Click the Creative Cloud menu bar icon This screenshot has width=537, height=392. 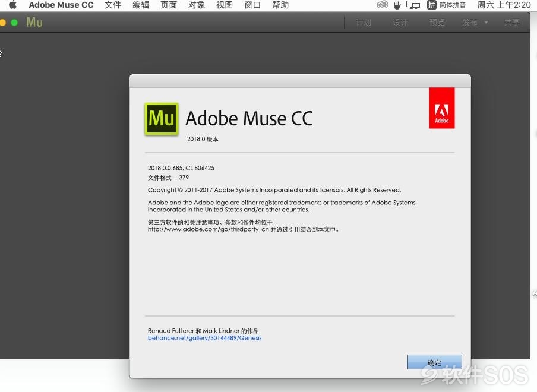pyautogui.click(x=382, y=5)
